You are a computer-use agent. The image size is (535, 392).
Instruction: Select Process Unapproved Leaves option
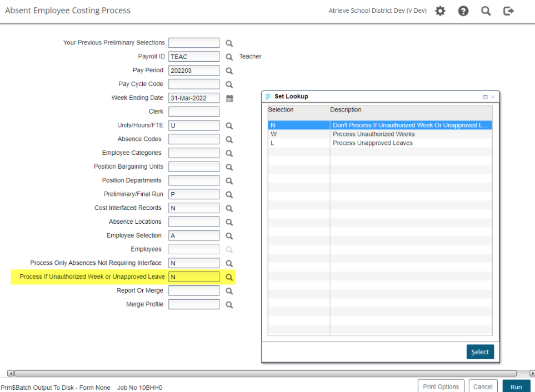pos(372,143)
